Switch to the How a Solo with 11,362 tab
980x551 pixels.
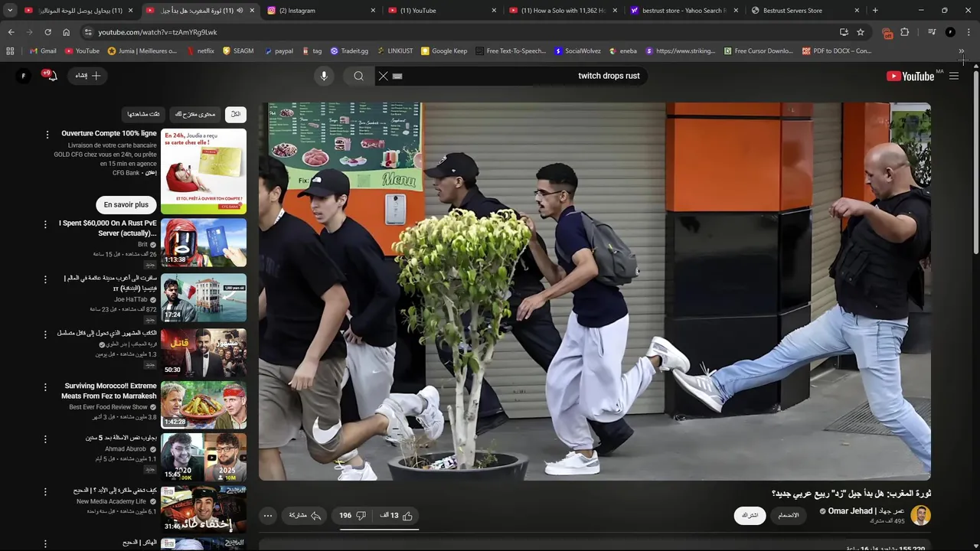[563, 11]
